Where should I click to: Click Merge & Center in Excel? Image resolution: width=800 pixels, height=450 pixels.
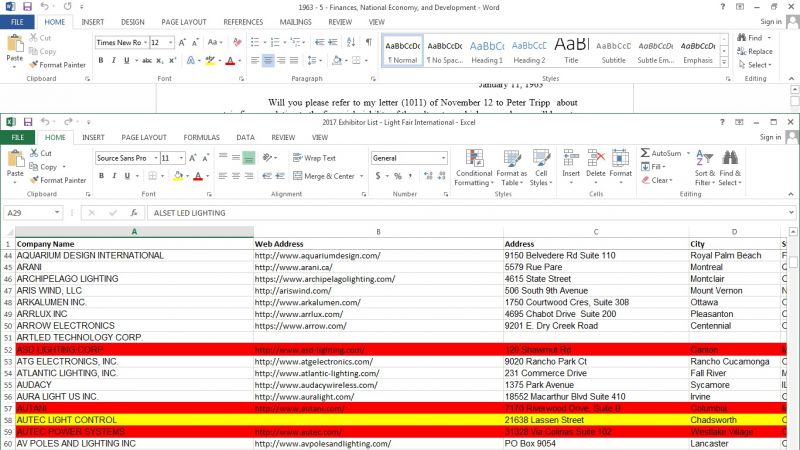pyautogui.click(x=324, y=176)
